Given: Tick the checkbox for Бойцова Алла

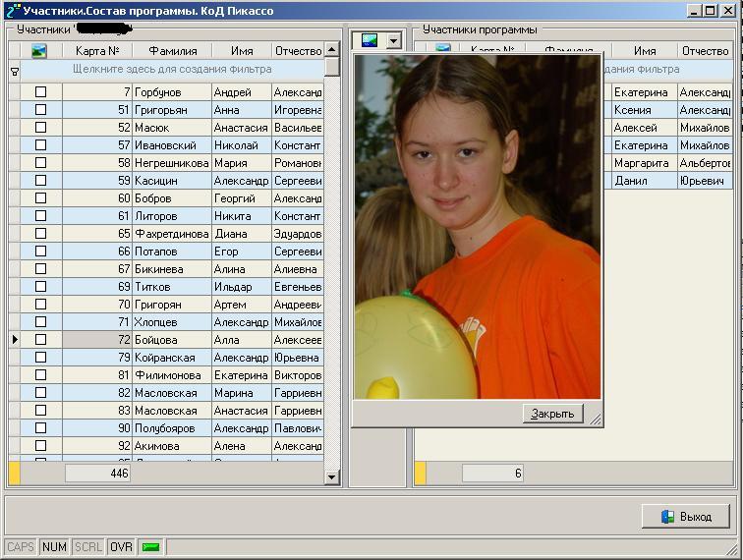Looking at the screenshot, I should 40,339.
